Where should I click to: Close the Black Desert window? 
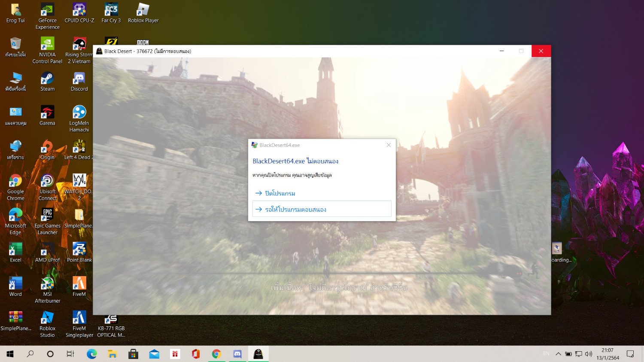541,51
